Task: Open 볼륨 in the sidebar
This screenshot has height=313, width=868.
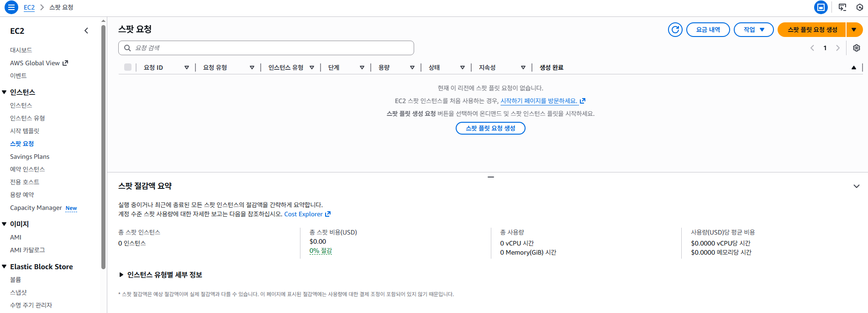Action: 16,280
